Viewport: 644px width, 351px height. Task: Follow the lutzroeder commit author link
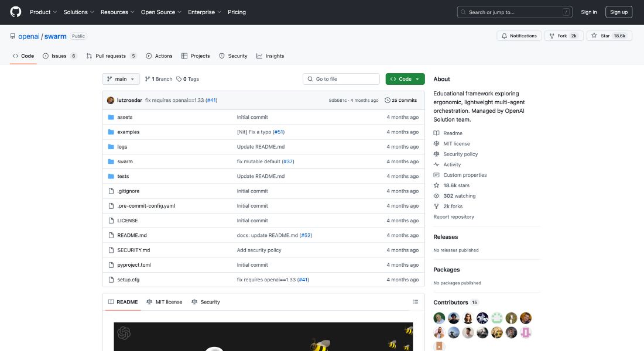pos(129,100)
